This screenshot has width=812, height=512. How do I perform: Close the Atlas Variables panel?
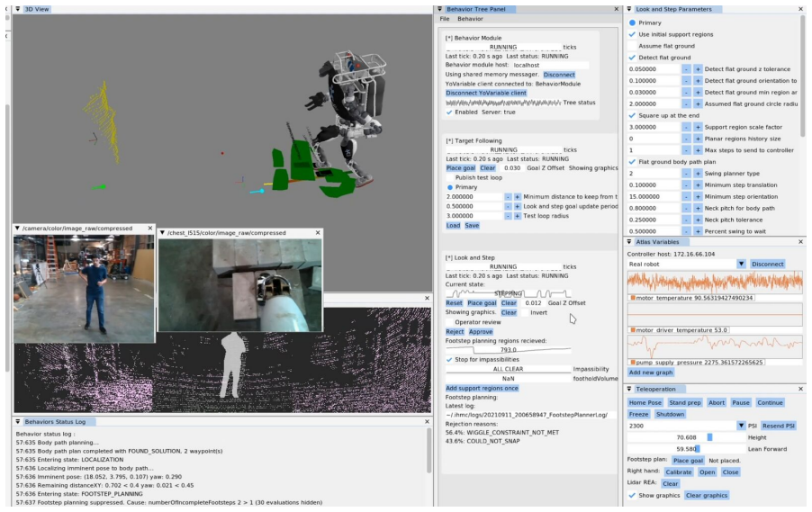tap(800, 242)
